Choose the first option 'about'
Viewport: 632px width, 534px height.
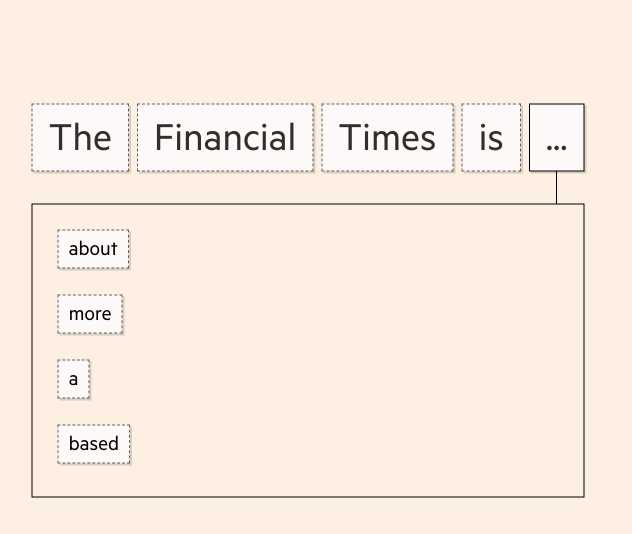tap(94, 249)
